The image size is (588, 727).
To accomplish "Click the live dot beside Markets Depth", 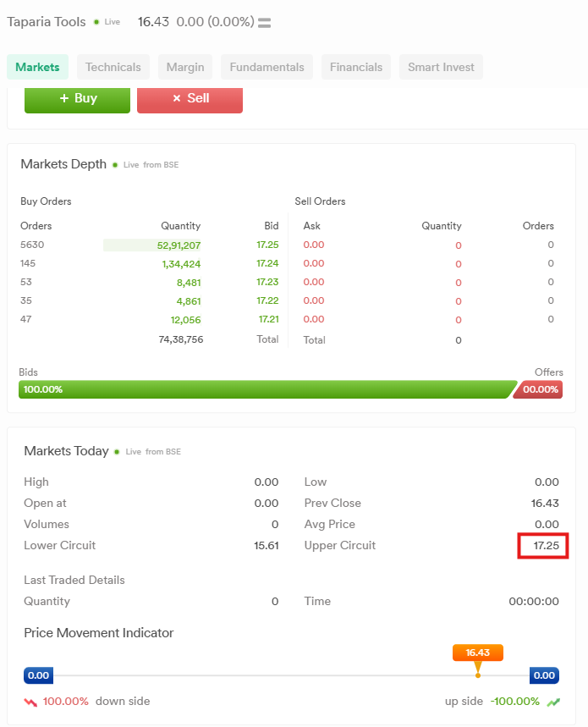I will point(115,165).
